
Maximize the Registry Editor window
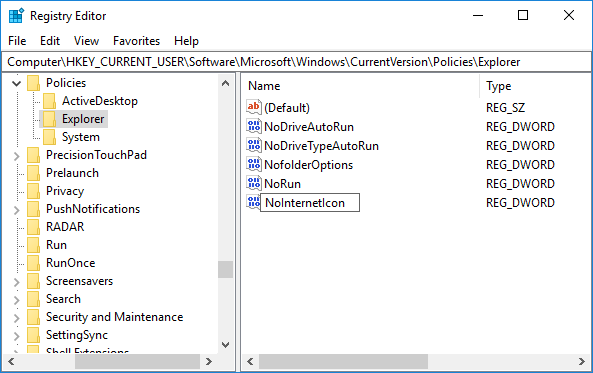point(523,15)
